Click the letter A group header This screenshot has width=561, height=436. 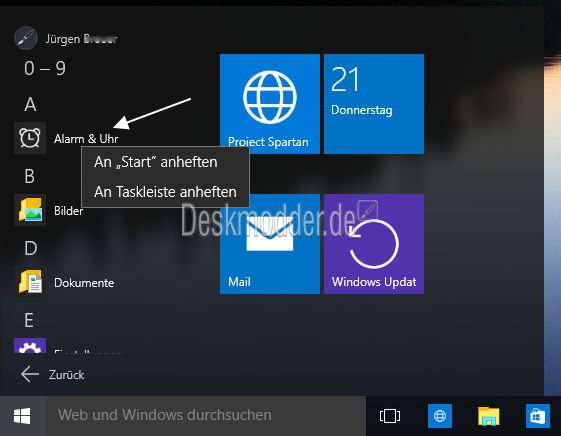coord(30,104)
